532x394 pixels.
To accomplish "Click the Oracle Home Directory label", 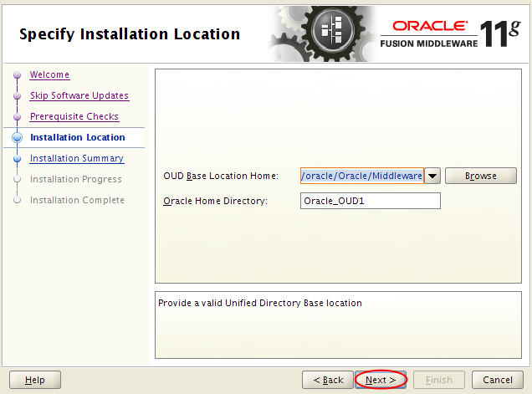I will click(216, 201).
